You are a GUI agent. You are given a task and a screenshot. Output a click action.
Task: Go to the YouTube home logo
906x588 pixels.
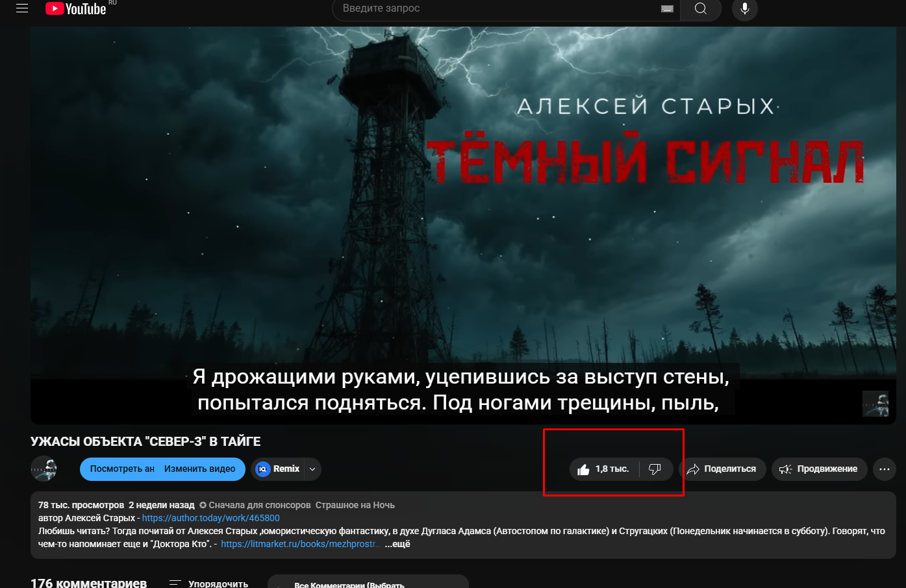[x=76, y=8]
